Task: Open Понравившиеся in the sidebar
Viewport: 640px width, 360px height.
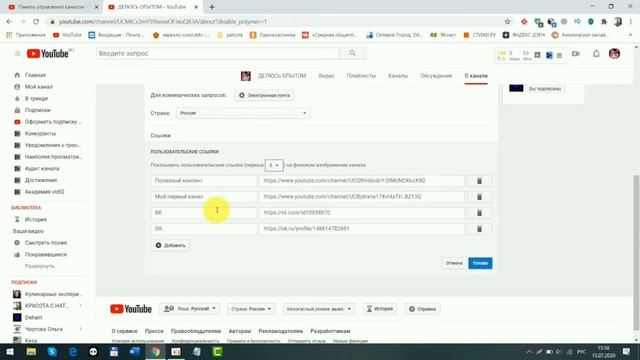Action: tap(47, 255)
